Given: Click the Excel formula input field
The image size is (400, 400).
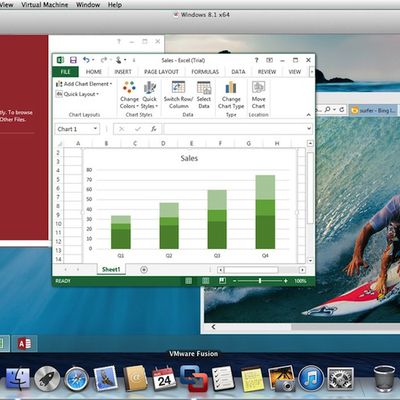Looking at the screenshot, I should [x=234, y=129].
